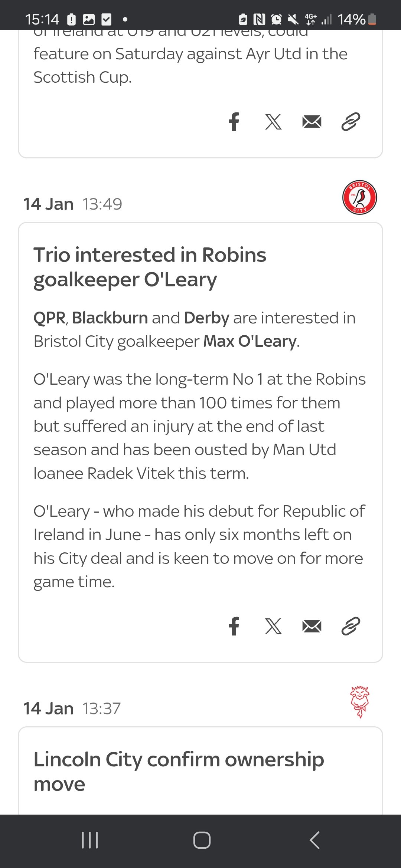The image size is (401, 868).
Task: Share O'Leary goalkeeper story on Facebook
Action: pyautogui.click(x=234, y=626)
